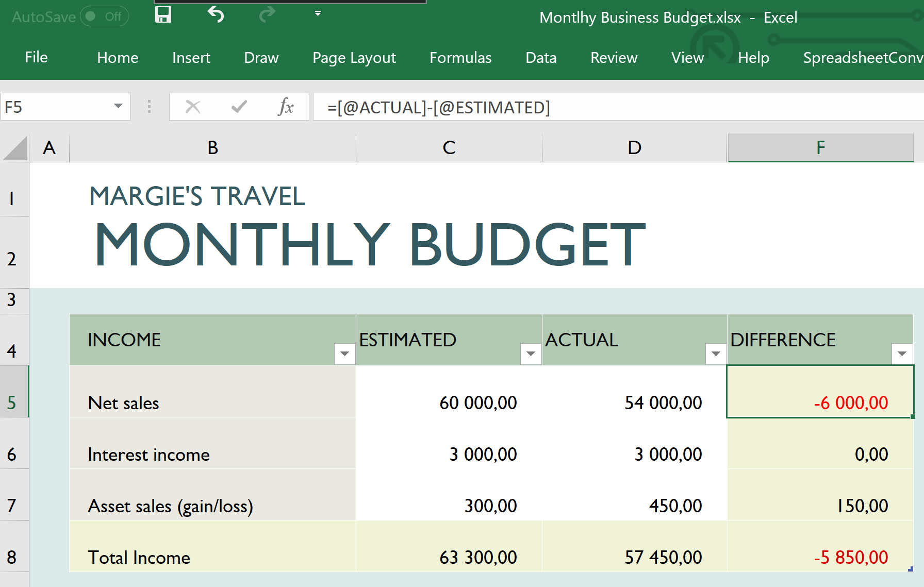The height and width of the screenshot is (587, 924).
Task: Open the View ribbon tab
Action: pyautogui.click(x=687, y=57)
